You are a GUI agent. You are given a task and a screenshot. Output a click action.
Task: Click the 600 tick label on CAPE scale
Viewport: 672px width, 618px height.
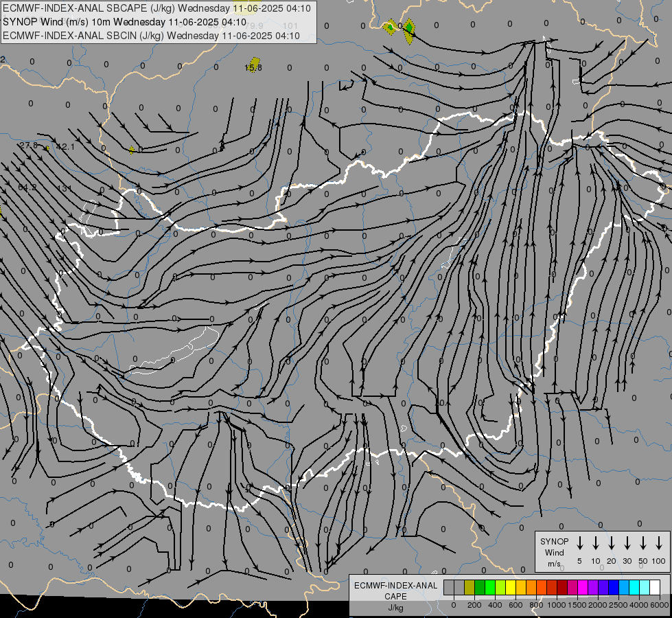tap(515, 605)
